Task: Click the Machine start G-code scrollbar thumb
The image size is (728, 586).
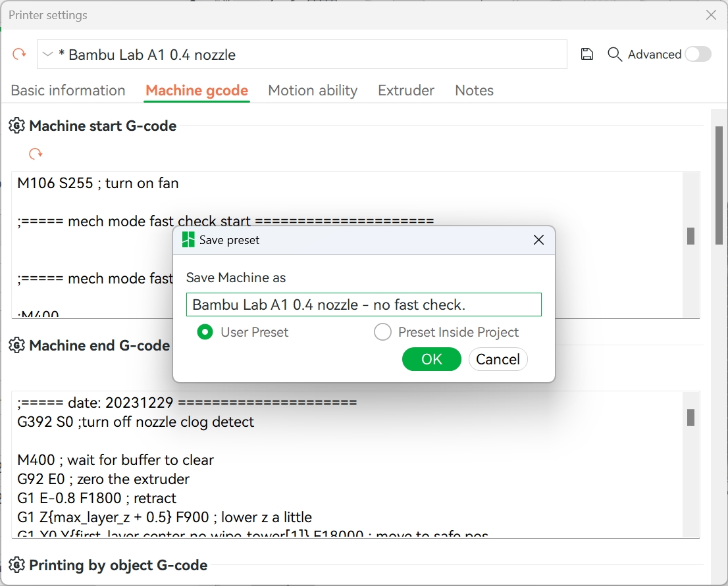Action: tap(690, 236)
